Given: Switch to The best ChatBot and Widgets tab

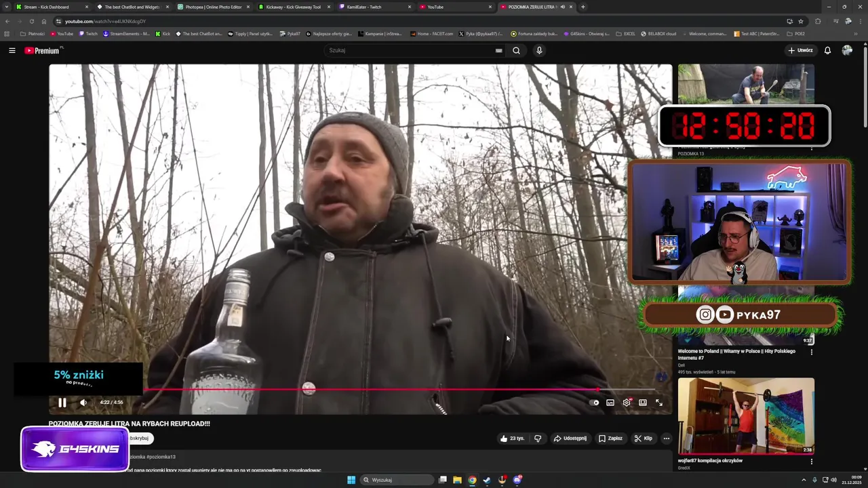Looking at the screenshot, I should pyautogui.click(x=132, y=7).
